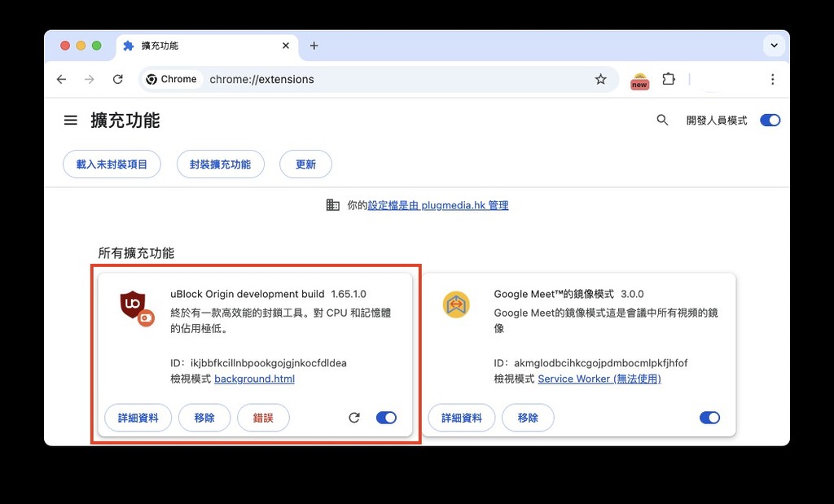This screenshot has width=834, height=504.
Task: Disable the Google Meet mirror extension toggle
Action: (709, 418)
